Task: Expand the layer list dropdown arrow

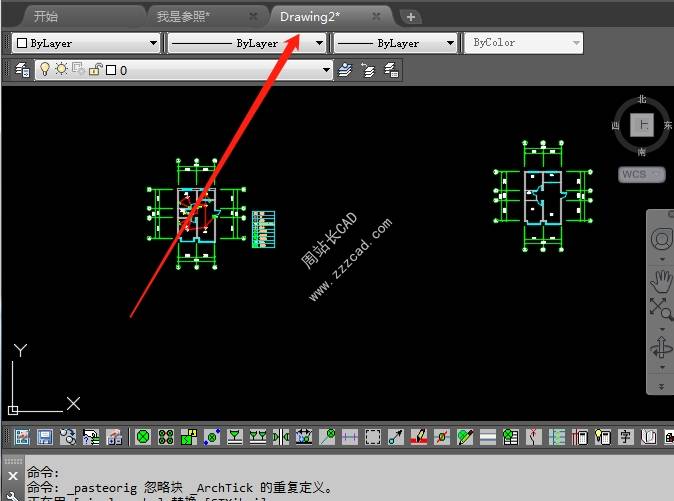Action: pos(326,70)
